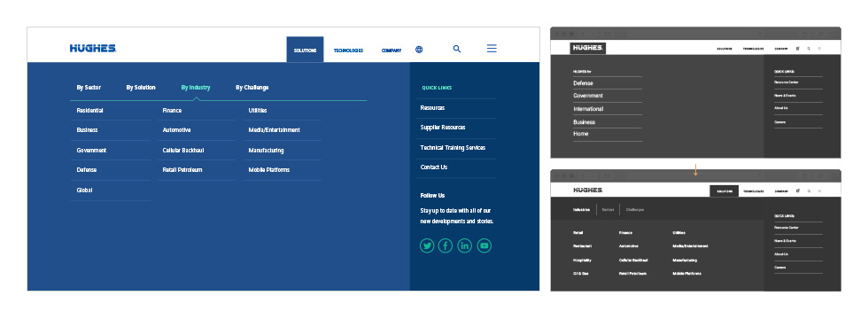Open the LinkedIn social icon
This screenshot has width=868, height=319.
[465, 246]
